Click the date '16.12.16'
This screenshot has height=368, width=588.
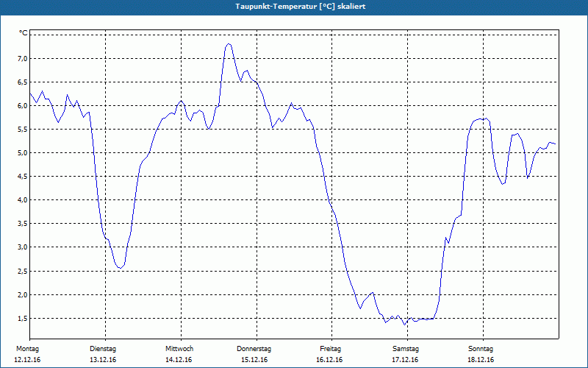point(329,360)
